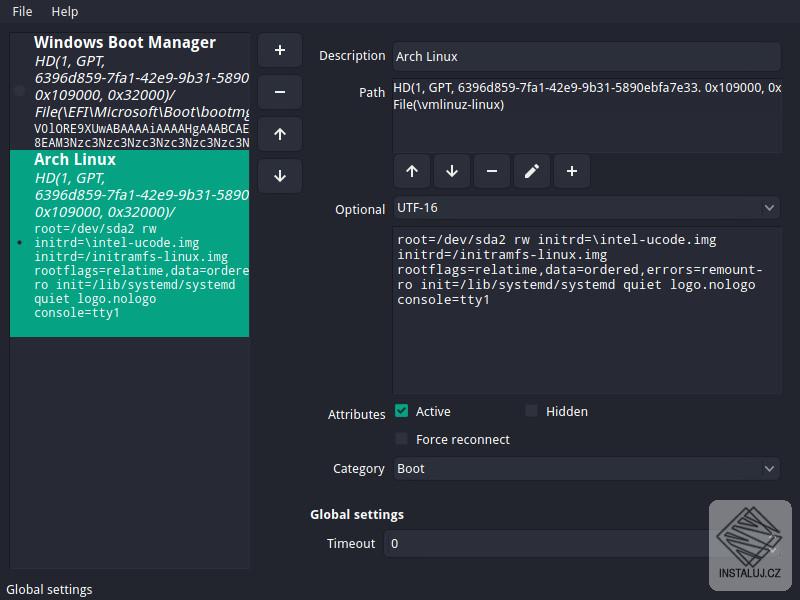This screenshot has width=800, height=600.
Task: Open the Help menu
Action: tap(64, 11)
